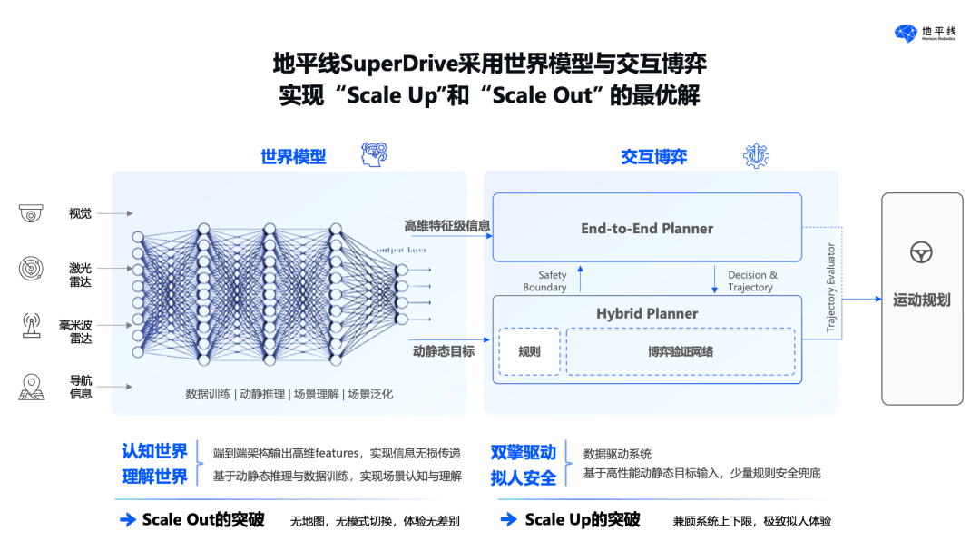980x551 pixels.
Task: Click the Hybrid Planner title
Action: tap(647, 313)
